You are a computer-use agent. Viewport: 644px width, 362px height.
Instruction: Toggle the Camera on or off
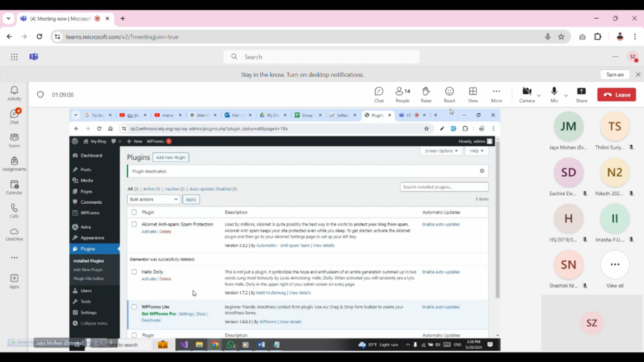[527, 94]
